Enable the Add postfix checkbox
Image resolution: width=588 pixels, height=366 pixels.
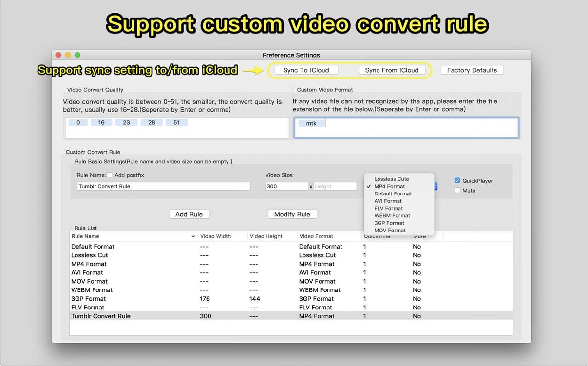pos(110,175)
